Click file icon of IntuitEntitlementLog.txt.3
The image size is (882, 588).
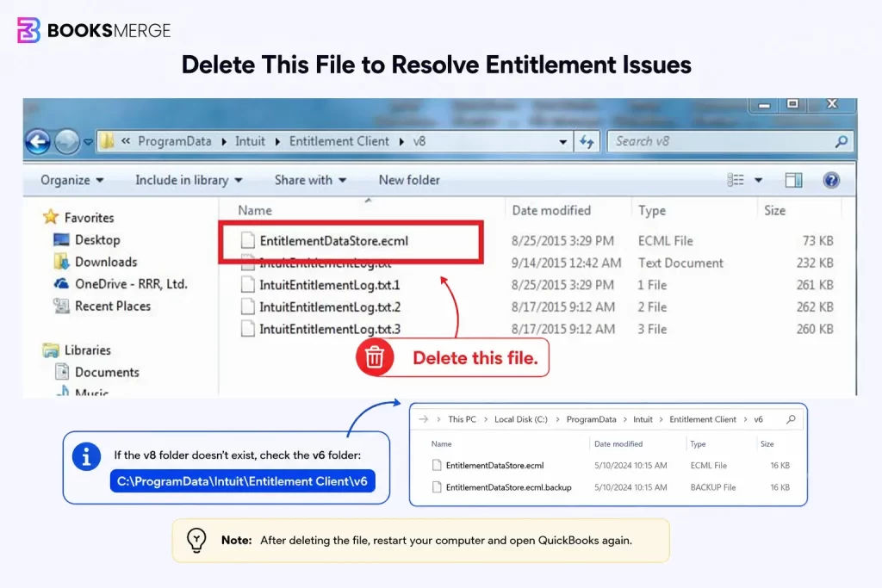[x=247, y=328]
